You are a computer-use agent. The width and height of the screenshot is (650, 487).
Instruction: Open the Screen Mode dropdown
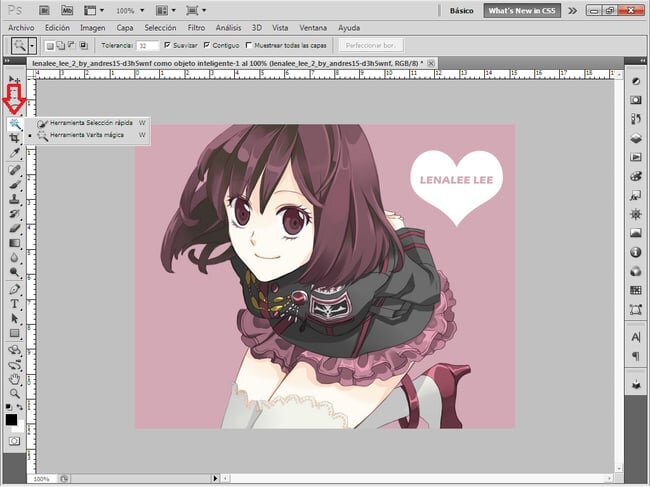point(196,10)
